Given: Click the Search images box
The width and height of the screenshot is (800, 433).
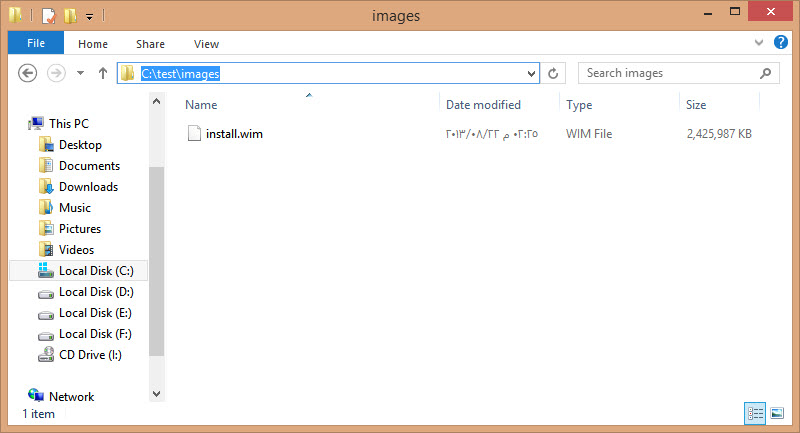Looking at the screenshot, I should [670, 73].
